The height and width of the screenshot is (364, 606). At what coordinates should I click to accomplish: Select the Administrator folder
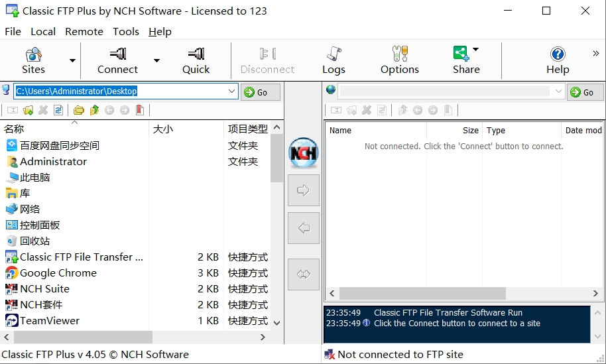pyautogui.click(x=53, y=162)
